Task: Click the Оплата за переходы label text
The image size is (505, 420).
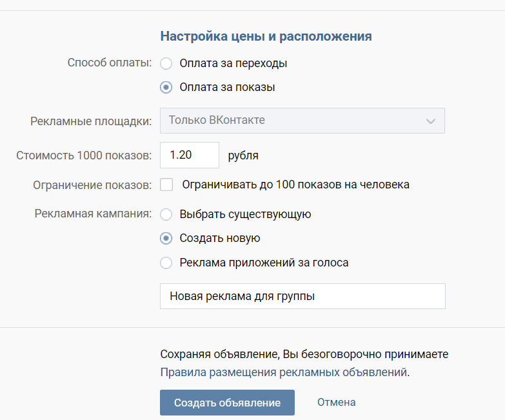Action: pos(233,63)
